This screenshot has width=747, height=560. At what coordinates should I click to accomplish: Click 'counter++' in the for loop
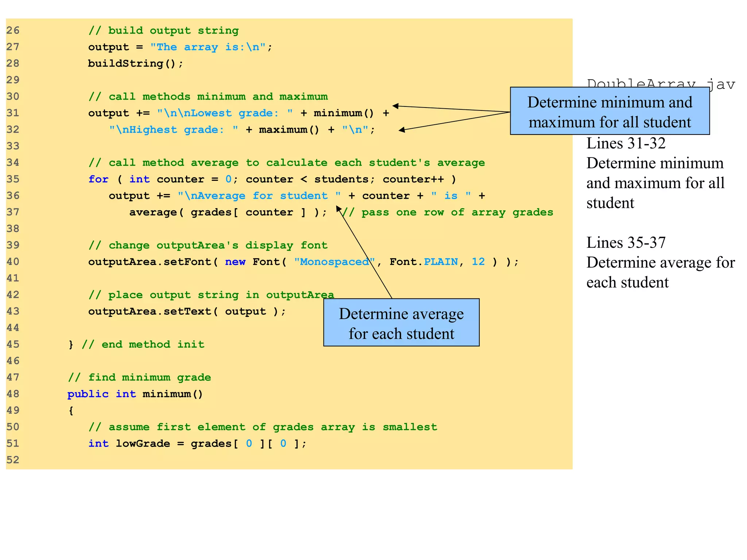click(413, 179)
